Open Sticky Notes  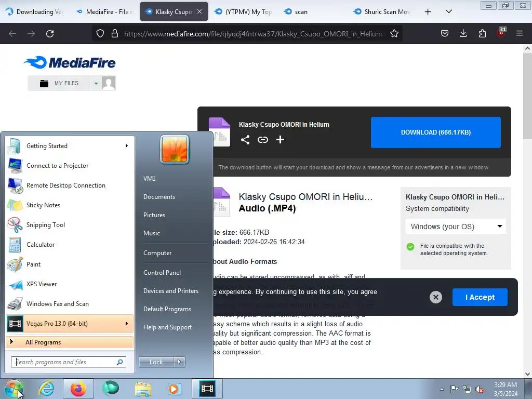point(70,205)
